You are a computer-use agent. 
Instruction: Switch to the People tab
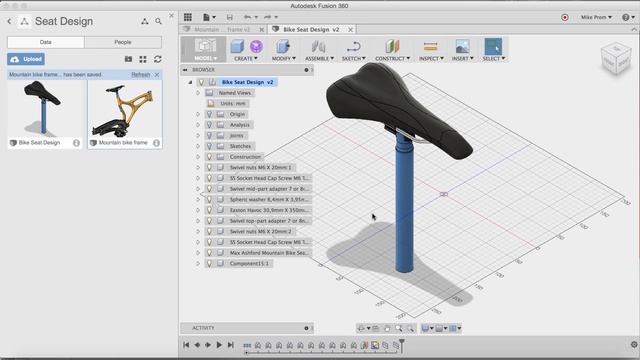[123, 42]
